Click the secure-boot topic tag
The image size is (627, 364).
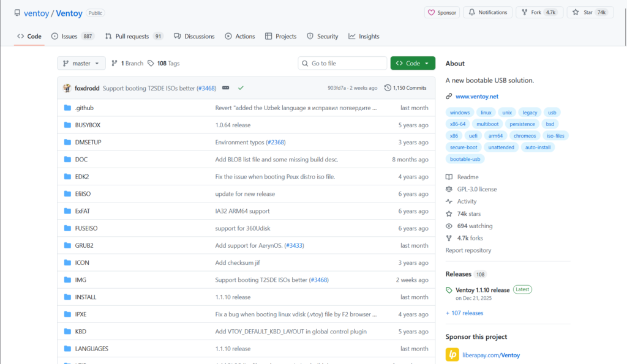(x=464, y=147)
